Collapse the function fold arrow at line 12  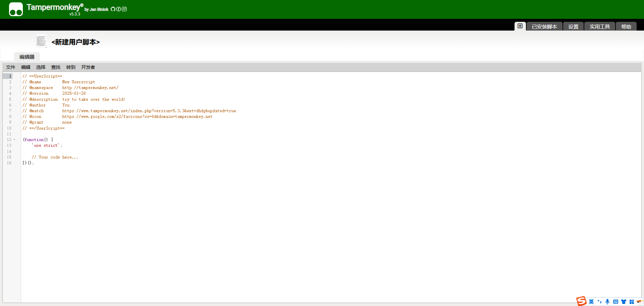[14, 140]
